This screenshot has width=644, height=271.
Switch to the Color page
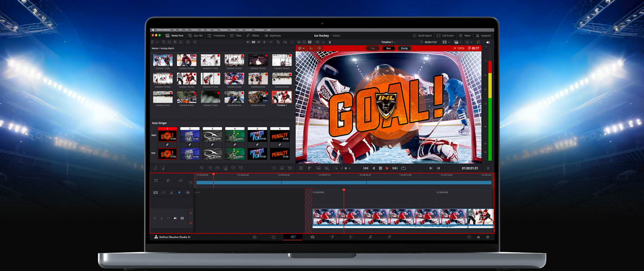point(352,237)
